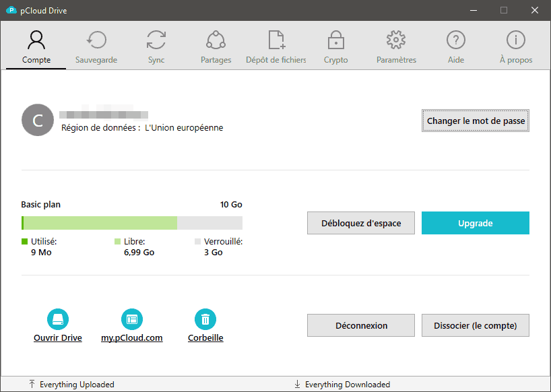The image size is (551, 392).
Task: Click the Débloquez d'espace button
Action: [x=361, y=223]
